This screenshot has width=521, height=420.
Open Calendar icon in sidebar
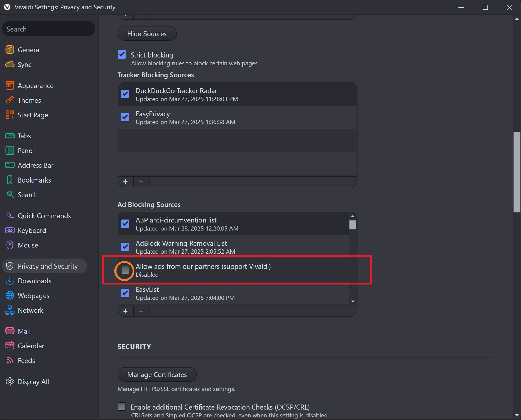(x=10, y=346)
